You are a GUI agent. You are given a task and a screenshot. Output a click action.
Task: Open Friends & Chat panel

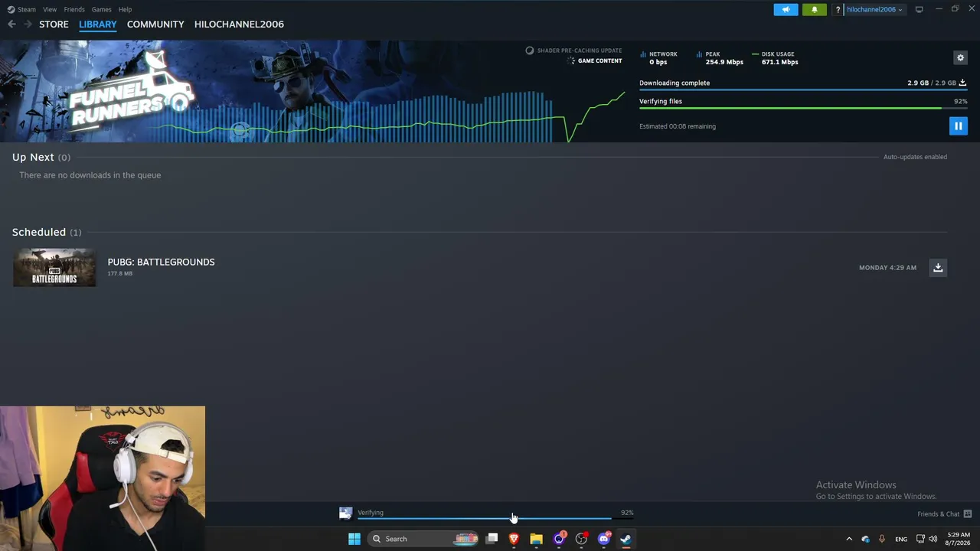pos(944,514)
